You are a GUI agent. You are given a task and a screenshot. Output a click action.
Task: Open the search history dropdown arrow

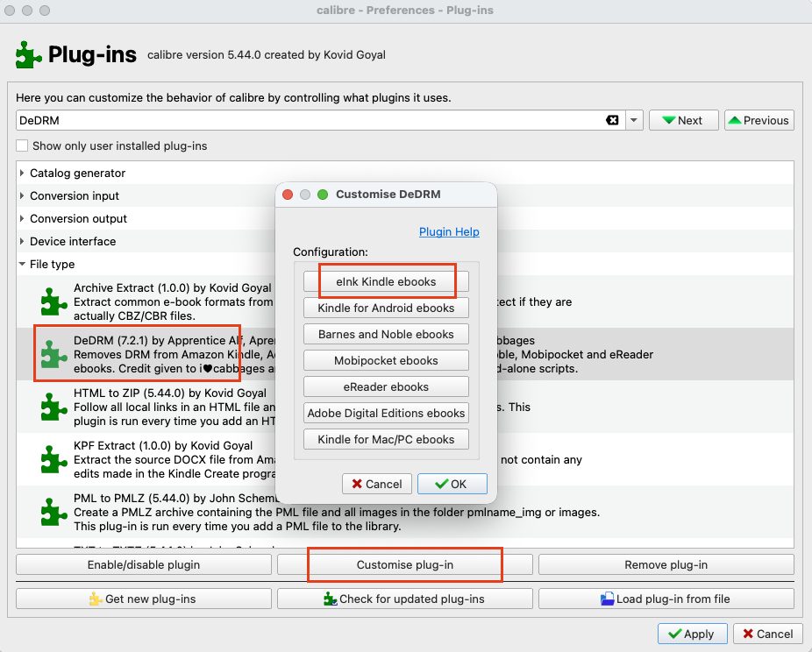pos(634,120)
